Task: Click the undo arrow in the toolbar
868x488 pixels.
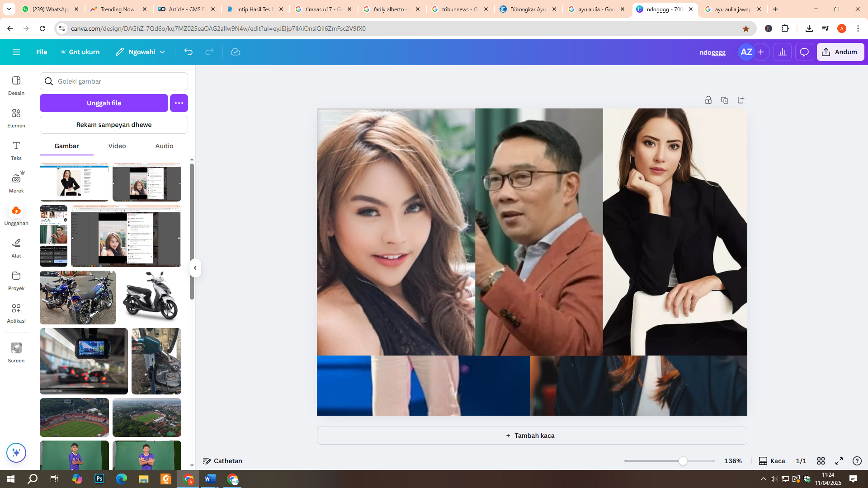Action: [189, 52]
